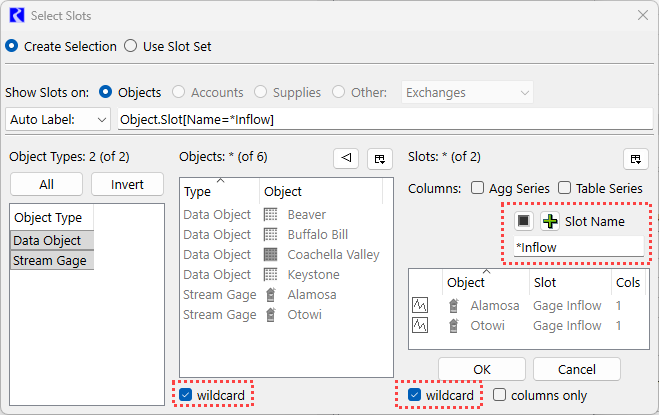
Task: Click the list options icon above the Objects list
Action: click(379, 158)
